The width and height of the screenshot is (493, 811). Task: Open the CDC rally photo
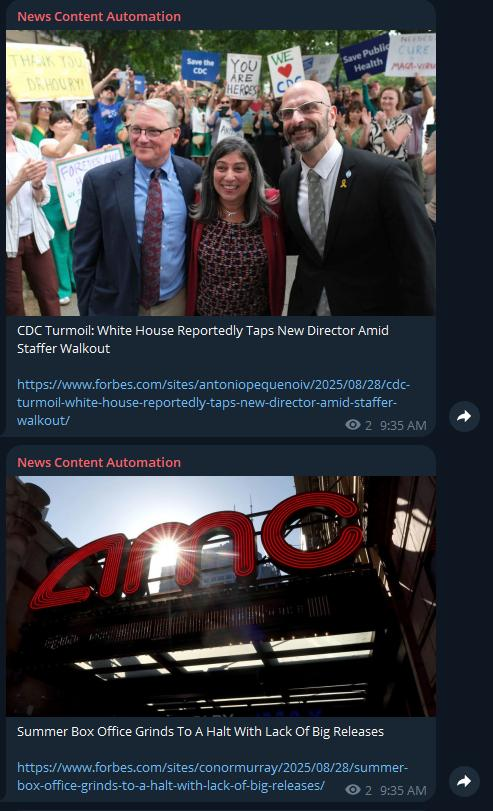click(221, 173)
